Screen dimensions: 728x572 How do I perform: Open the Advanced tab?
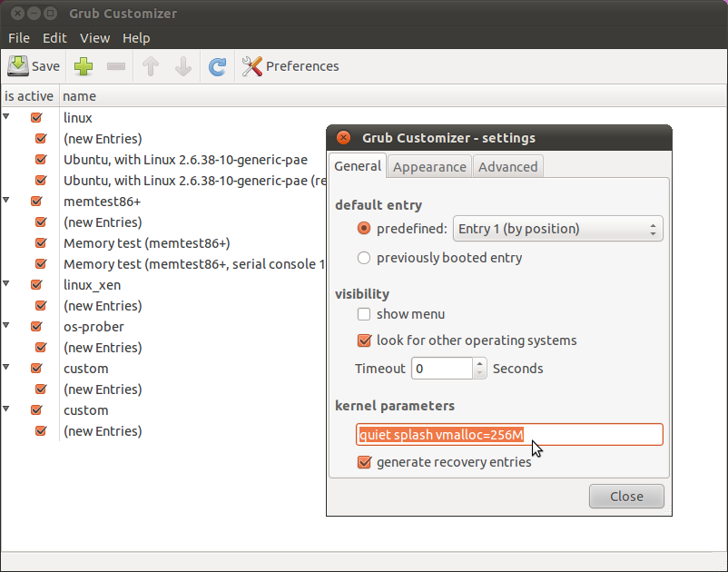[x=507, y=166]
